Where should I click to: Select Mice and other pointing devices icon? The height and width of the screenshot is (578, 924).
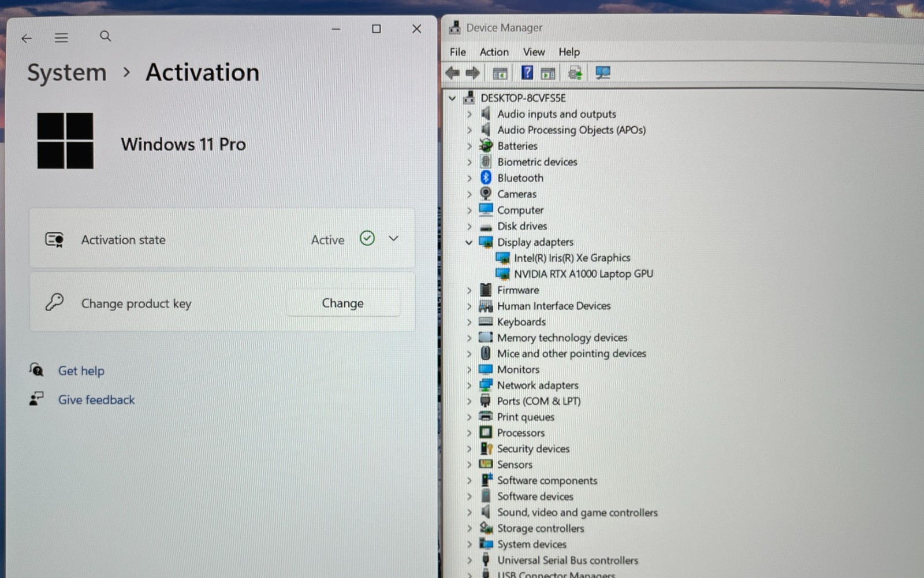(486, 353)
